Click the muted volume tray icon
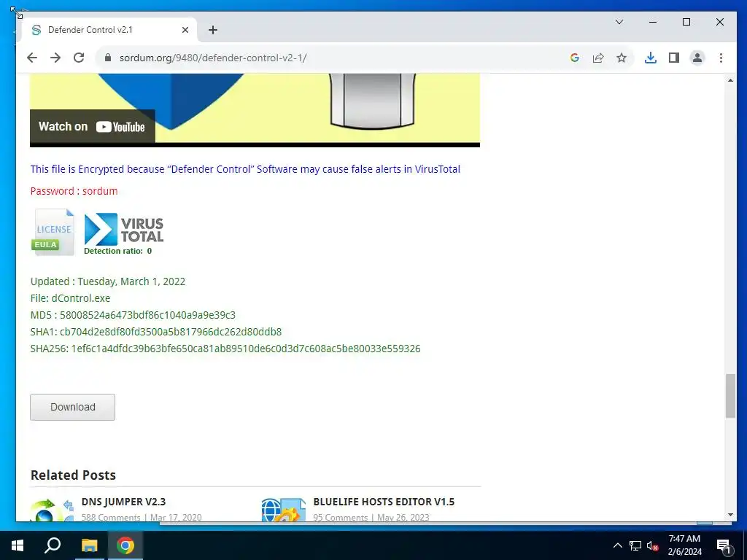The width and height of the screenshot is (747, 560). coord(652,545)
